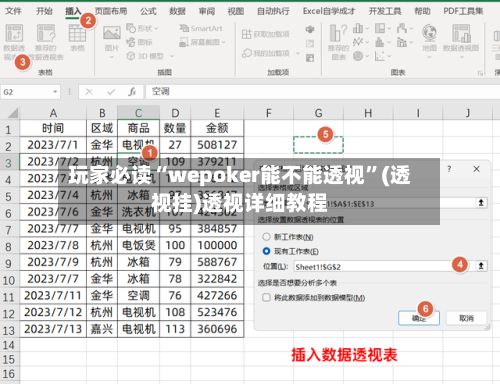Open the Automate (自动执行) tab
The width and height of the screenshot is (500, 384).
pos(273,11)
